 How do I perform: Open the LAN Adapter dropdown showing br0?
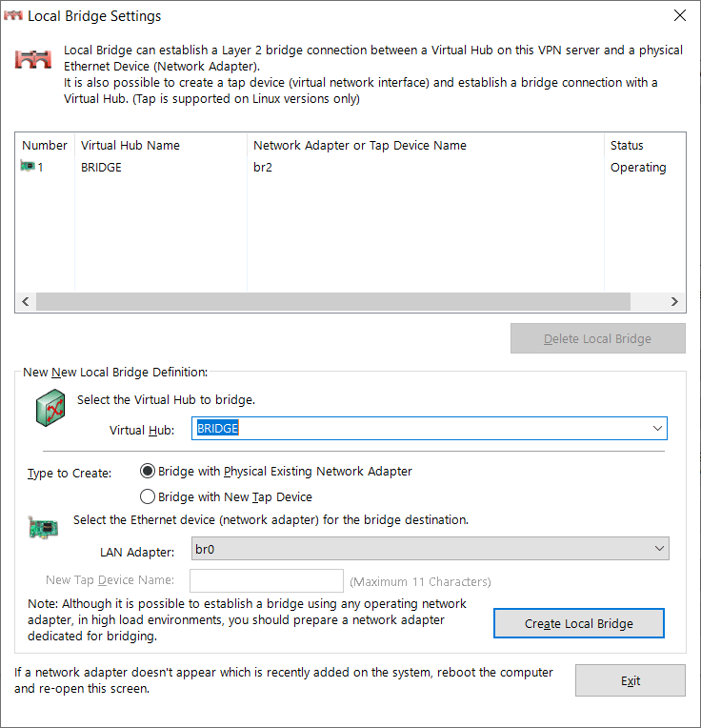click(431, 549)
